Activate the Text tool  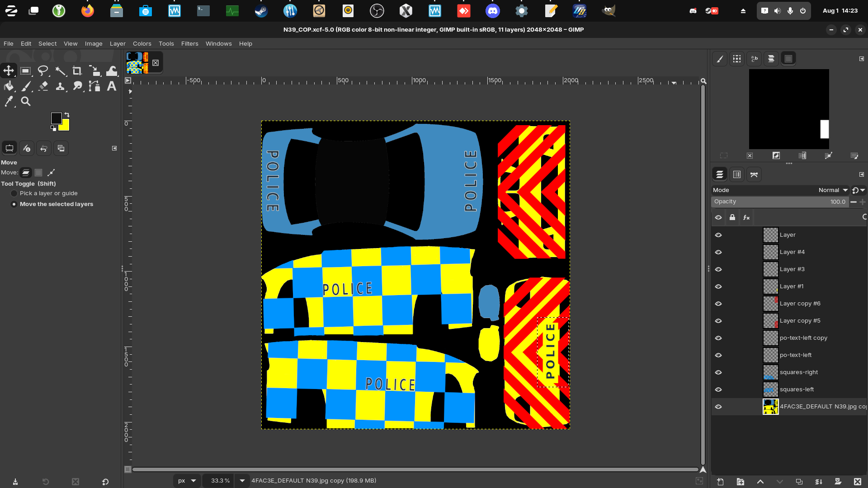pos(111,86)
